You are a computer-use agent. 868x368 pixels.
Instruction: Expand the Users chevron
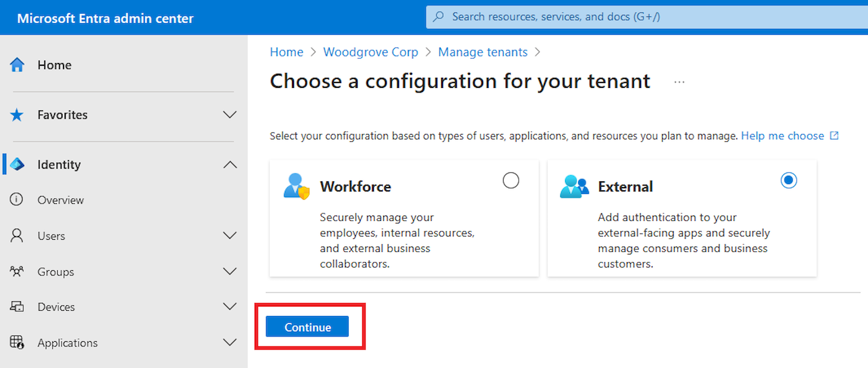230,235
